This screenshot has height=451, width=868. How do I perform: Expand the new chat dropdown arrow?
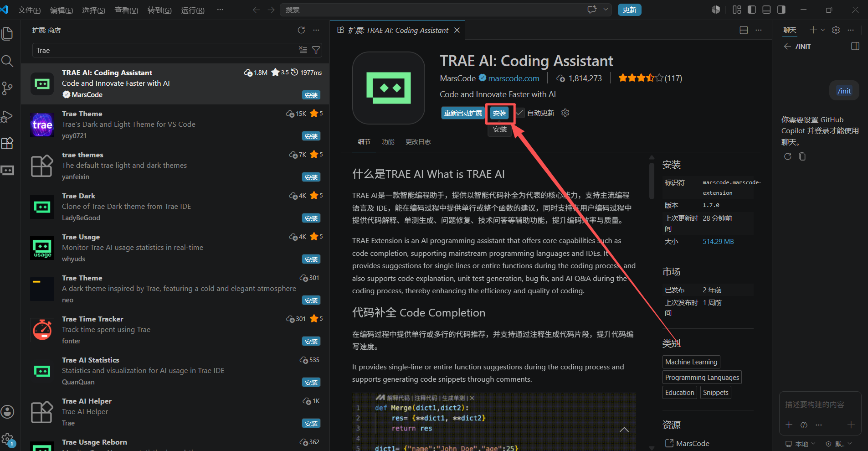click(x=823, y=30)
